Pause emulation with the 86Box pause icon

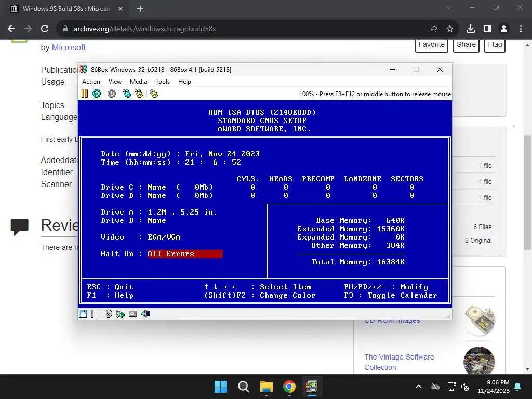point(85,94)
